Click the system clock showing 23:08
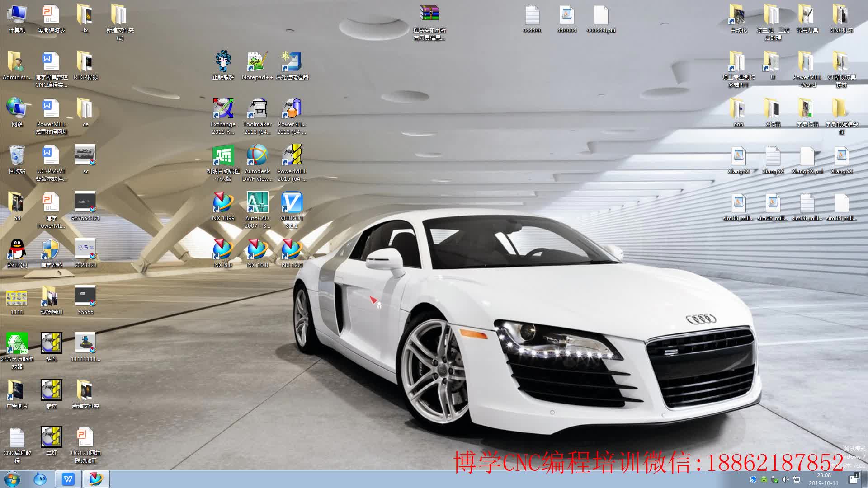The width and height of the screenshot is (868, 488). (823, 479)
